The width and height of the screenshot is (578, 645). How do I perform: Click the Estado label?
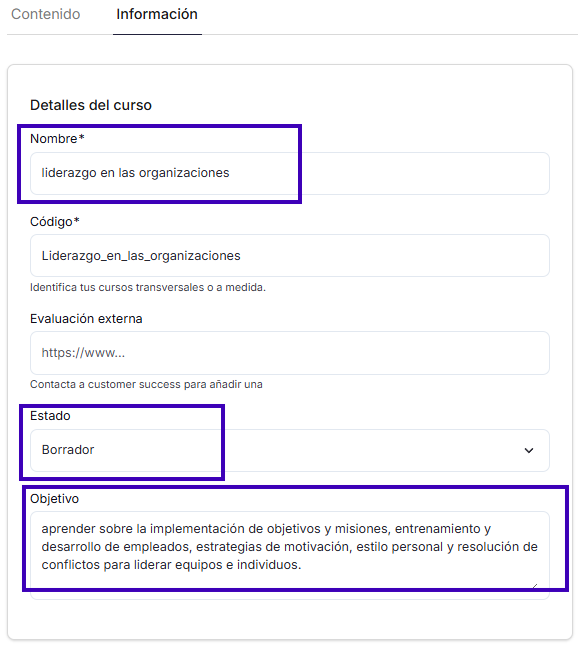[50, 416]
